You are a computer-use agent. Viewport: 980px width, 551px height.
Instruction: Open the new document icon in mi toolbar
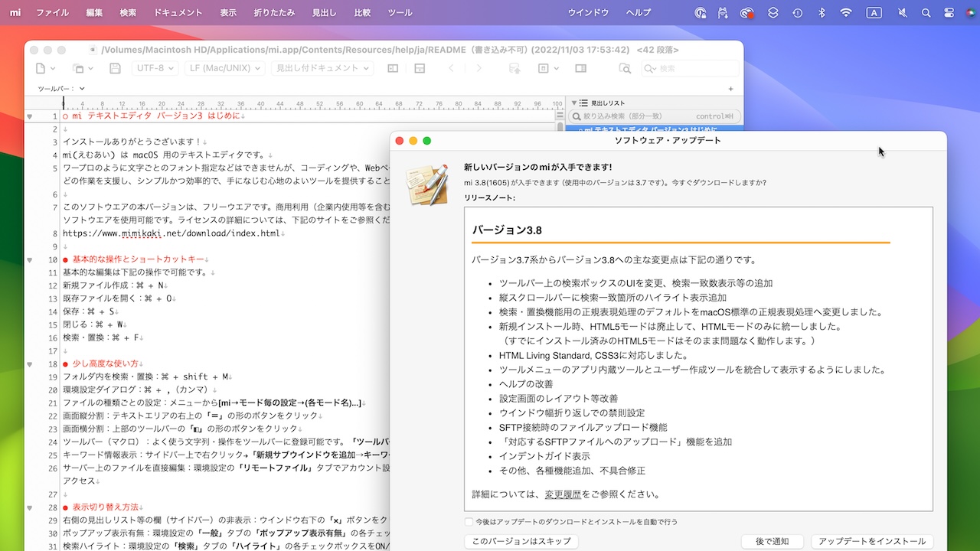coord(41,68)
